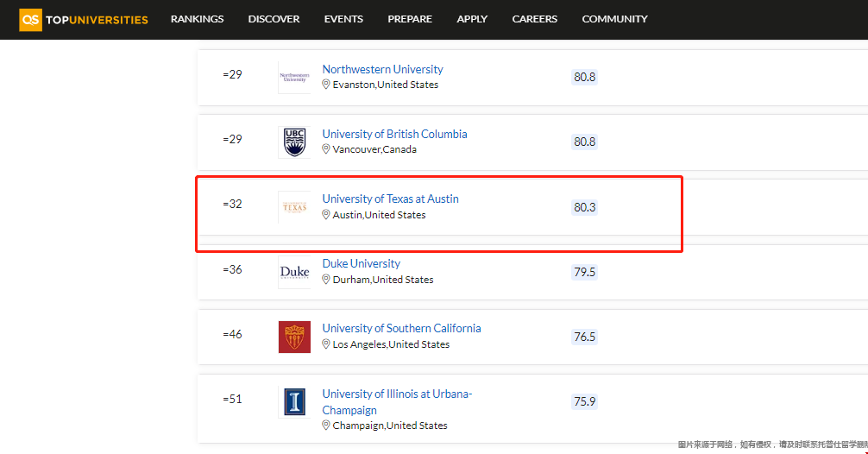Visit the University of Southern California link
The height and width of the screenshot is (454, 868).
(x=401, y=328)
